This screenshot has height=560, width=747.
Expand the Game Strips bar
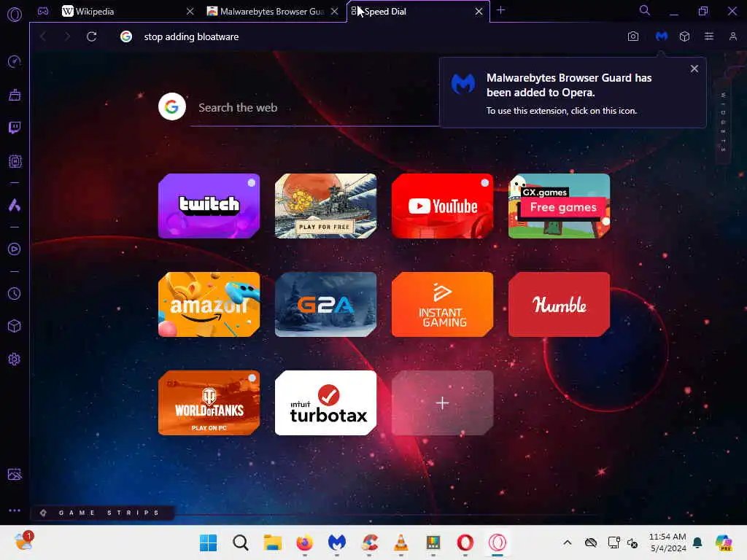[x=102, y=513]
